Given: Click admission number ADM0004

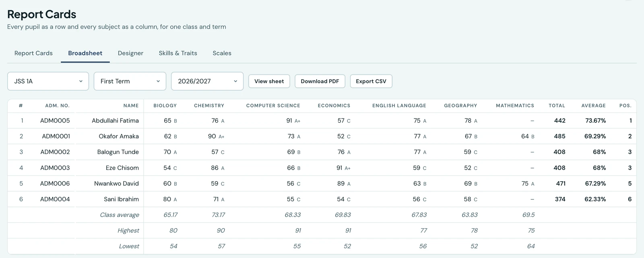Looking at the screenshot, I should pos(55,199).
